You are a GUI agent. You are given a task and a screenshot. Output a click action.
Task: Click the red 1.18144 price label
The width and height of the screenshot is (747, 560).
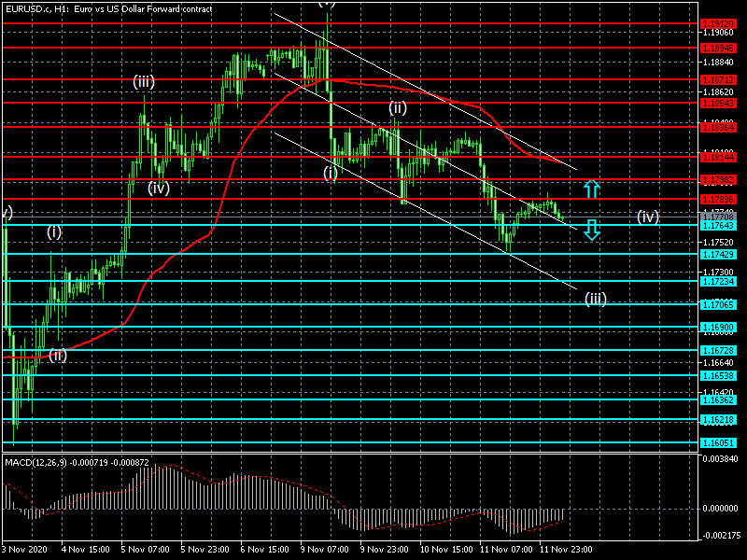[x=718, y=157]
